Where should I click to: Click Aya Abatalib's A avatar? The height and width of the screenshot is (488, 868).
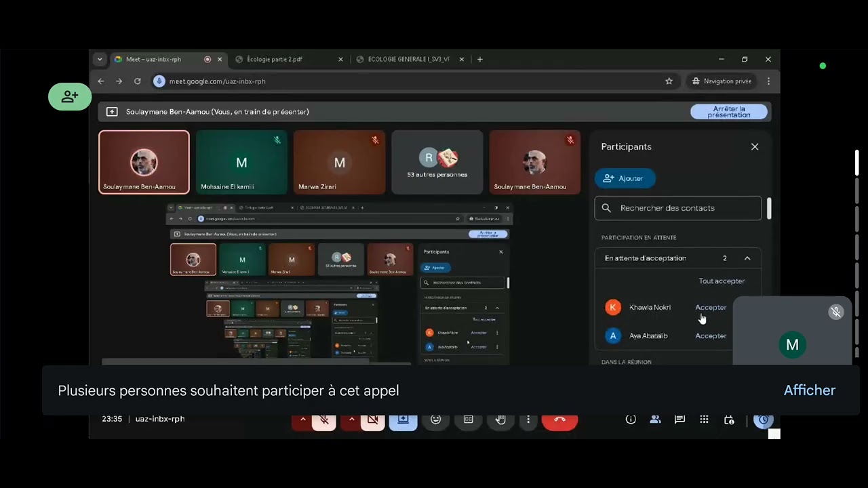(613, 336)
